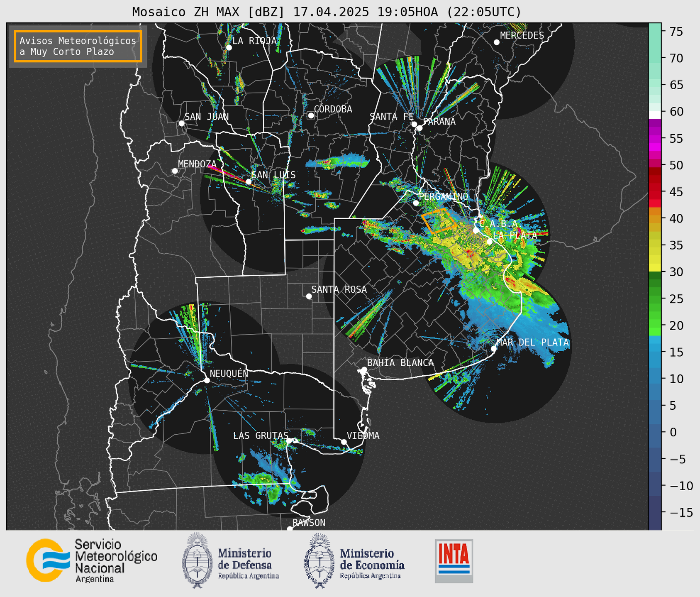The width and height of the screenshot is (700, 597).
Task: Click the Ministerio de Economía emblem
Action: click(320, 560)
